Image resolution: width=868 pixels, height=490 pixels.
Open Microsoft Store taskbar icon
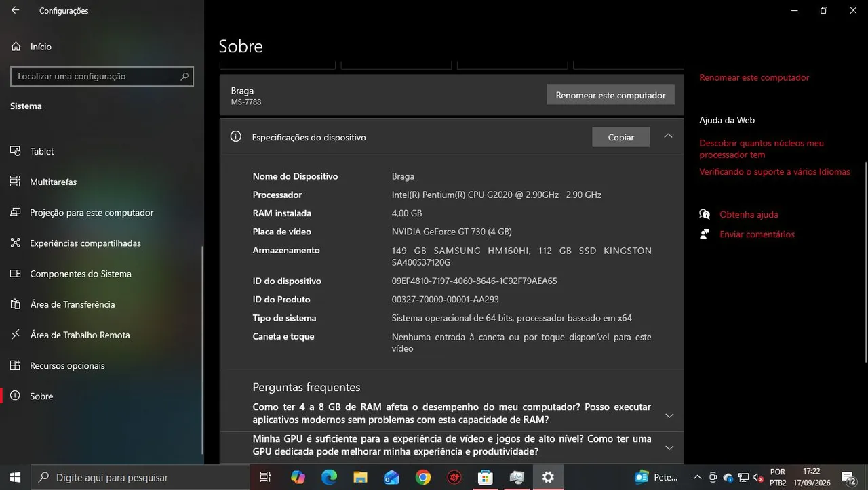coord(485,477)
